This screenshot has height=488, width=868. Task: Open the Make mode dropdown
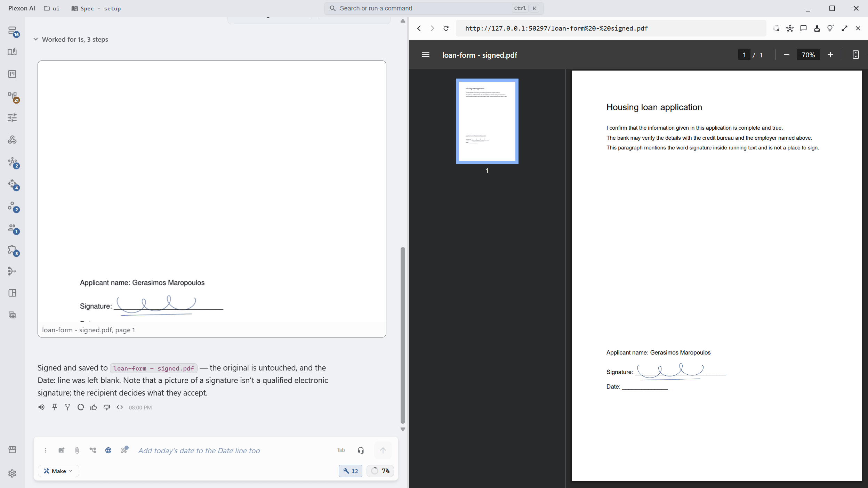[x=58, y=471]
